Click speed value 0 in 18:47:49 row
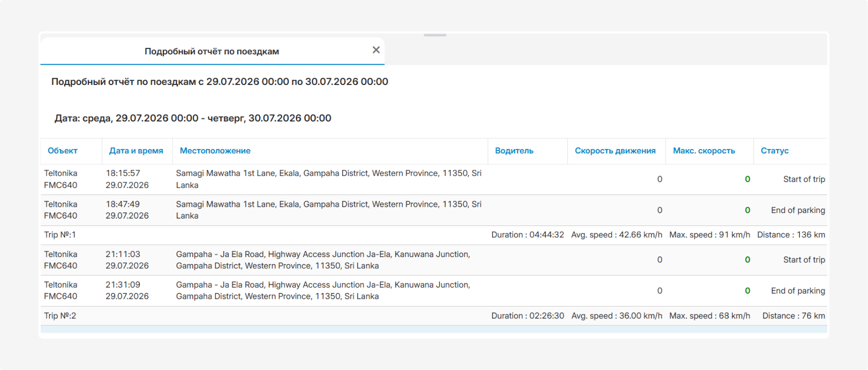This screenshot has width=868, height=370. pyautogui.click(x=660, y=210)
